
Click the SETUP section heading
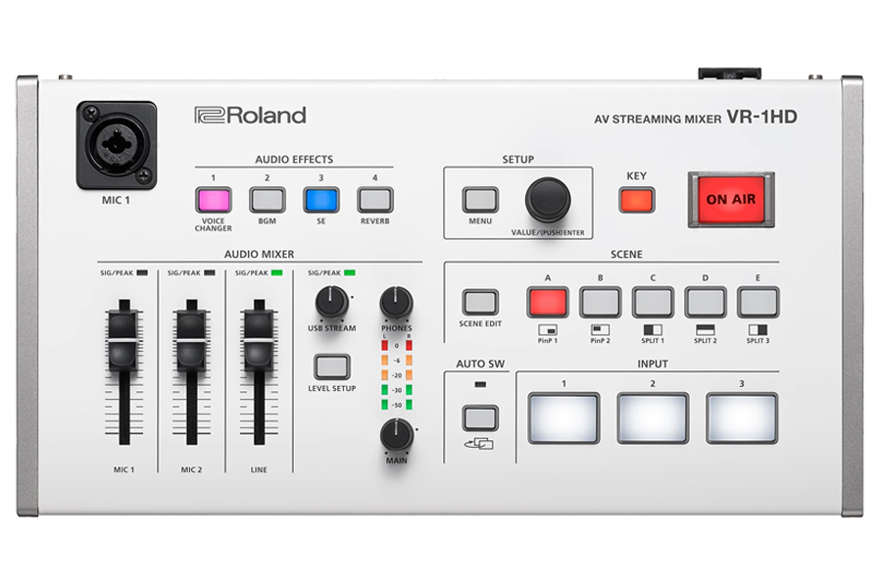[x=518, y=159]
